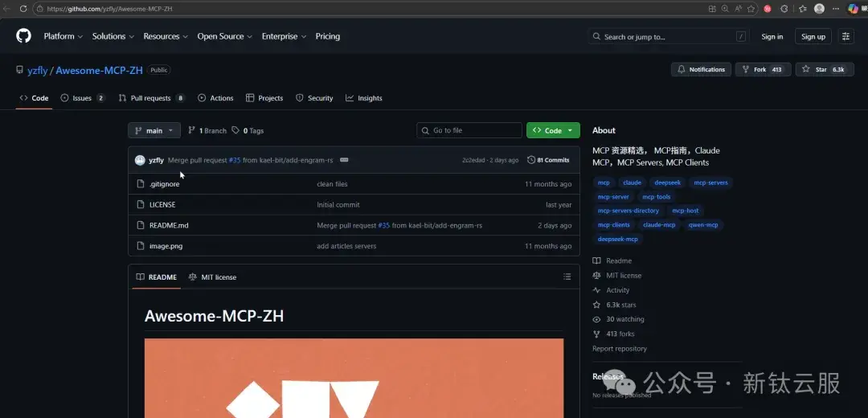This screenshot has width=868, height=418.
Task: Open the GitHub home logo
Action: (x=23, y=36)
